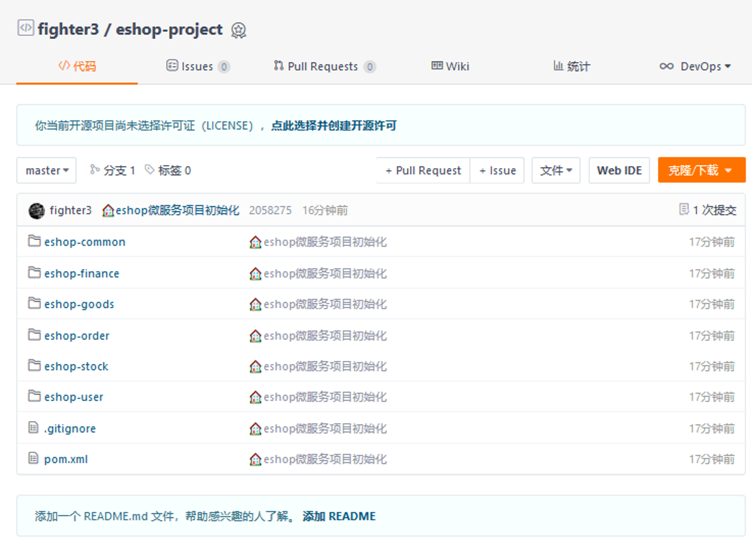Click the house emoji in the pom.xml row

(255, 459)
